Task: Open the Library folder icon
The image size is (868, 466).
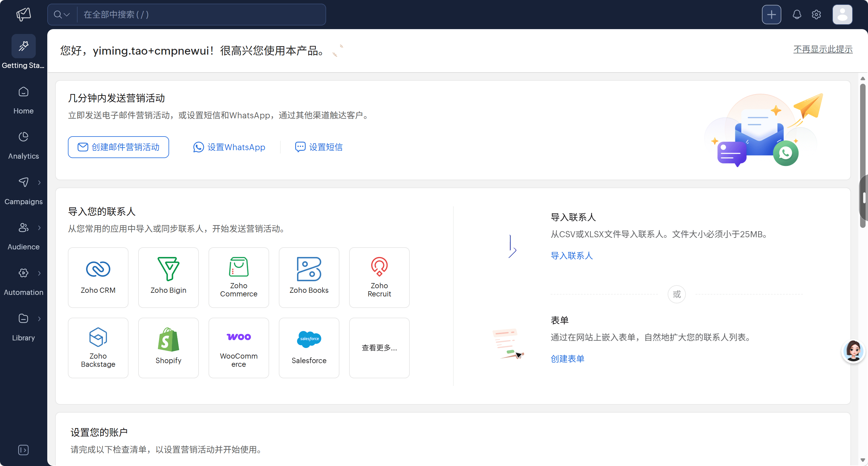Action: 23,318
